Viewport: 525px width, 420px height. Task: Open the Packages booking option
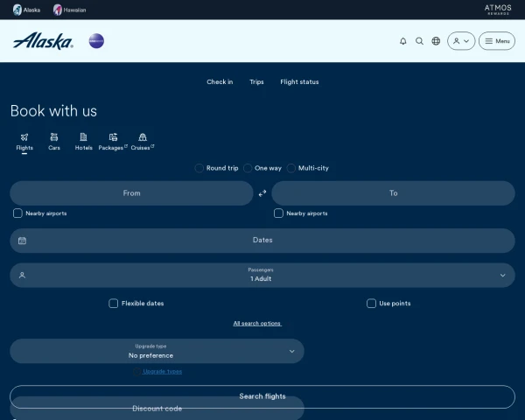coord(113,142)
